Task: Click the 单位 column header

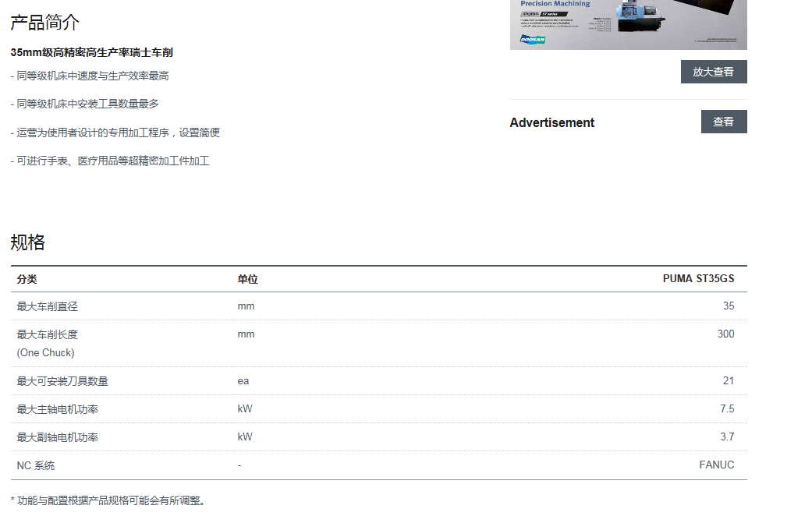Action: (x=247, y=279)
